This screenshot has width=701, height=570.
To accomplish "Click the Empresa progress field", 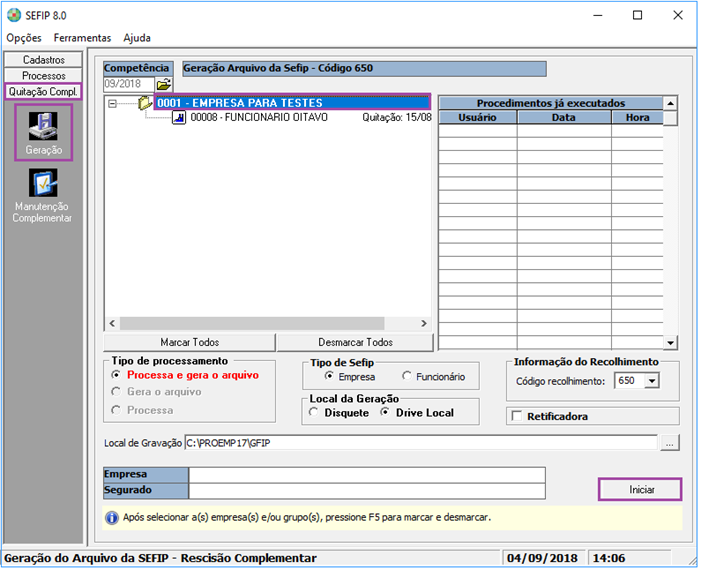I will click(367, 474).
